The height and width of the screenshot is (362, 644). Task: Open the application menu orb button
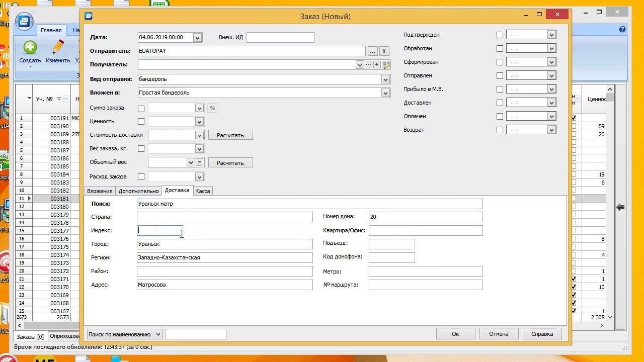(24, 22)
